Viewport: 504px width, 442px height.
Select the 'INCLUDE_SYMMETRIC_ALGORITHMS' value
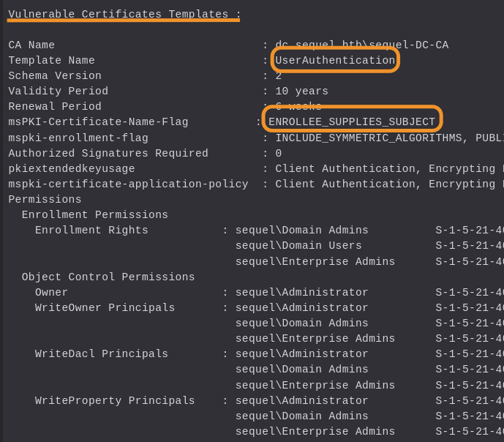(369, 138)
